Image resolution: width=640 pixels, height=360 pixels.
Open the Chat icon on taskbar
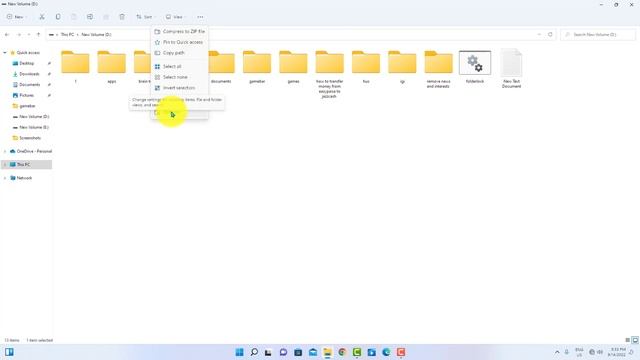(283, 352)
